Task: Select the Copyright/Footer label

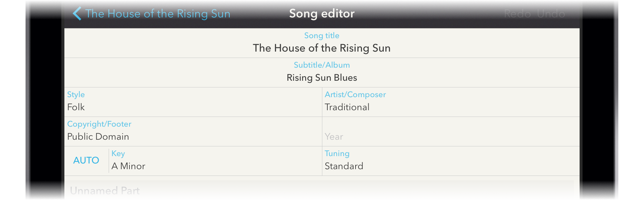Action: (x=99, y=124)
